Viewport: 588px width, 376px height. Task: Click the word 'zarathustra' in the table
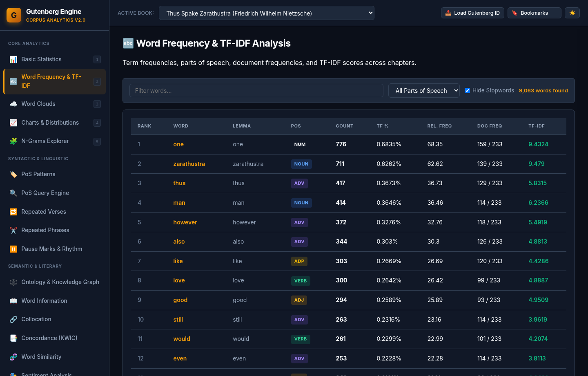pos(189,164)
